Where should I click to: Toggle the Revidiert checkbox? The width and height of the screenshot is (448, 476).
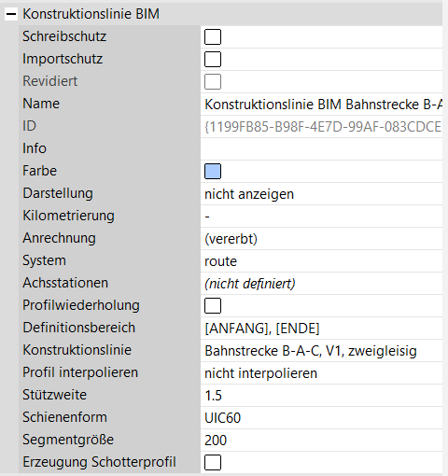pos(213,82)
